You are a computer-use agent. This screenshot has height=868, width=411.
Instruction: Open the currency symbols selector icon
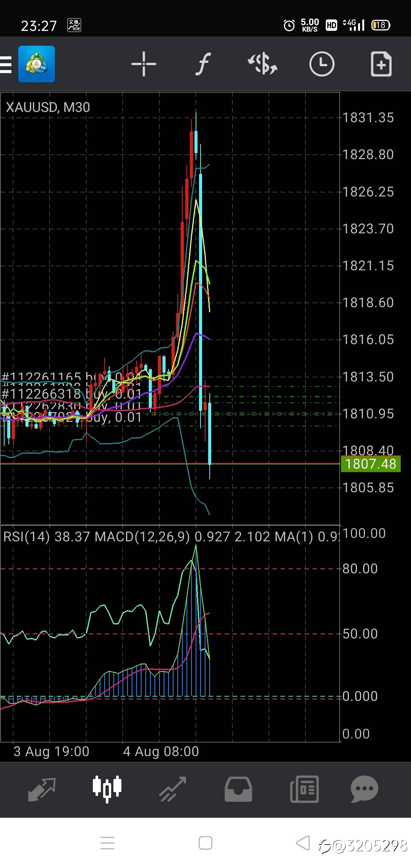pyautogui.click(x=263, y=64)
